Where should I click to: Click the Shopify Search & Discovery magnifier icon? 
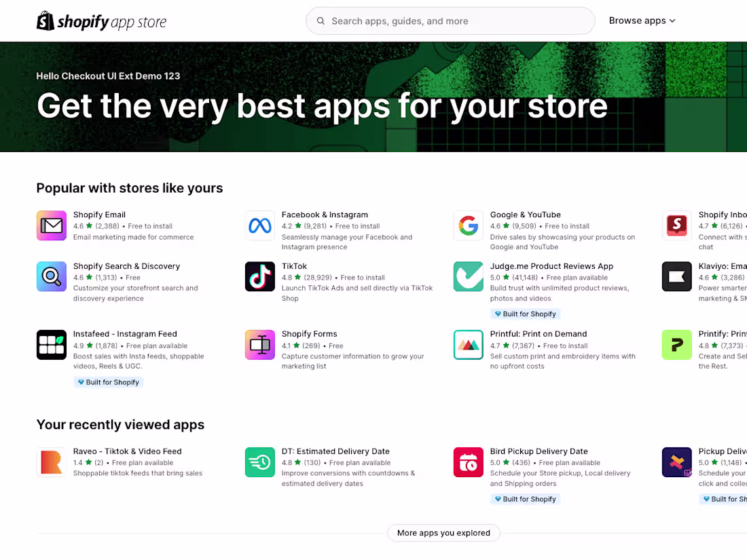click(x=51, y=276)
